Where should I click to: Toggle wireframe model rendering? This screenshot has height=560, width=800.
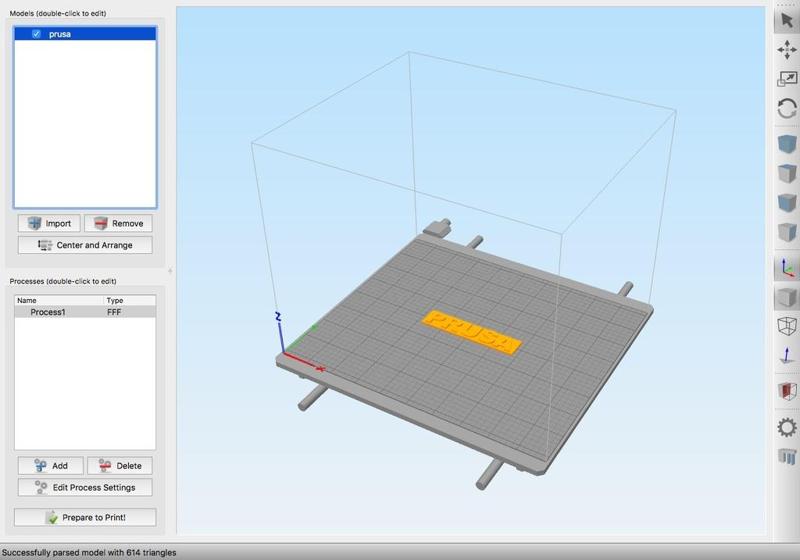tap(787, 326)
